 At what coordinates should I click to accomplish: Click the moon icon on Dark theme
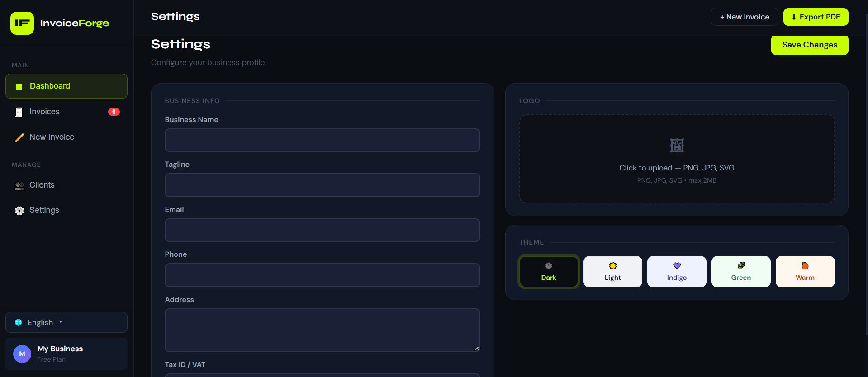(x=549, y=266)
